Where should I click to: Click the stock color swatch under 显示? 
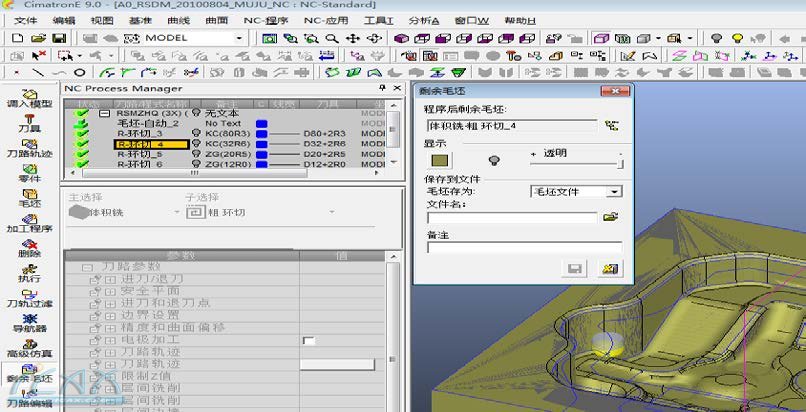(x=440, y=160)
